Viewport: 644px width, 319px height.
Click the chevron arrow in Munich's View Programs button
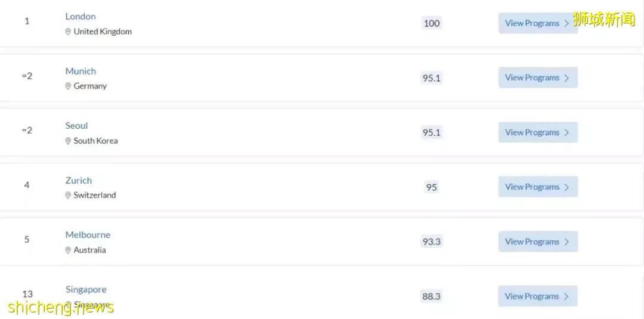567,78
